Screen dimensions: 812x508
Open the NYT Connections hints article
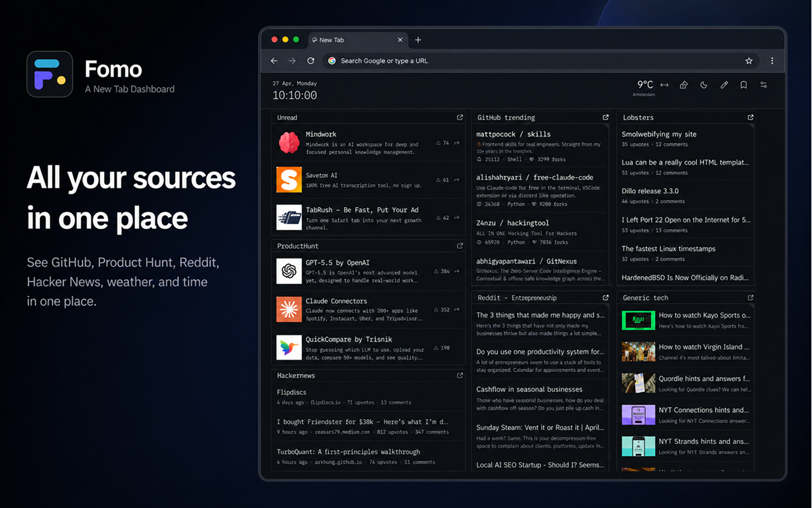(704, 410)
